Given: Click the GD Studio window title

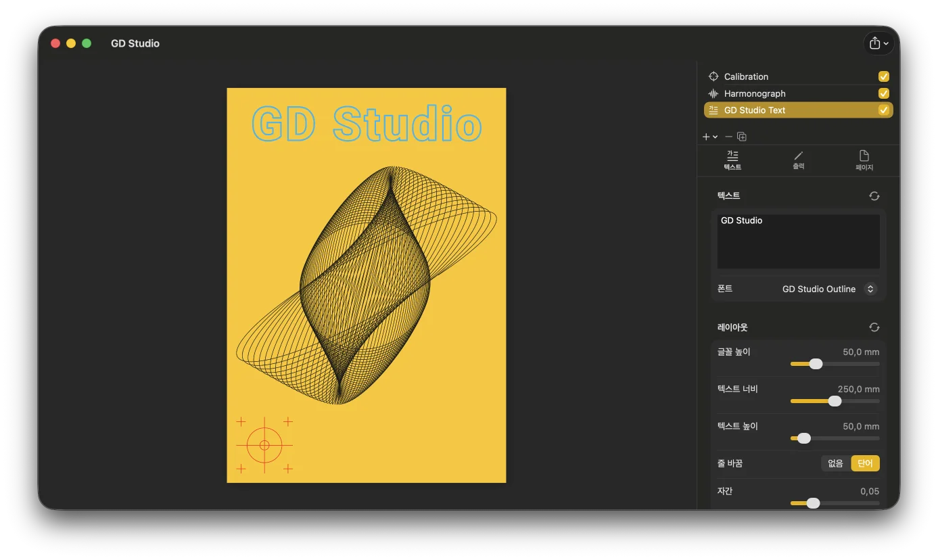Looking at the screenshot, I should tap(135, 43).
